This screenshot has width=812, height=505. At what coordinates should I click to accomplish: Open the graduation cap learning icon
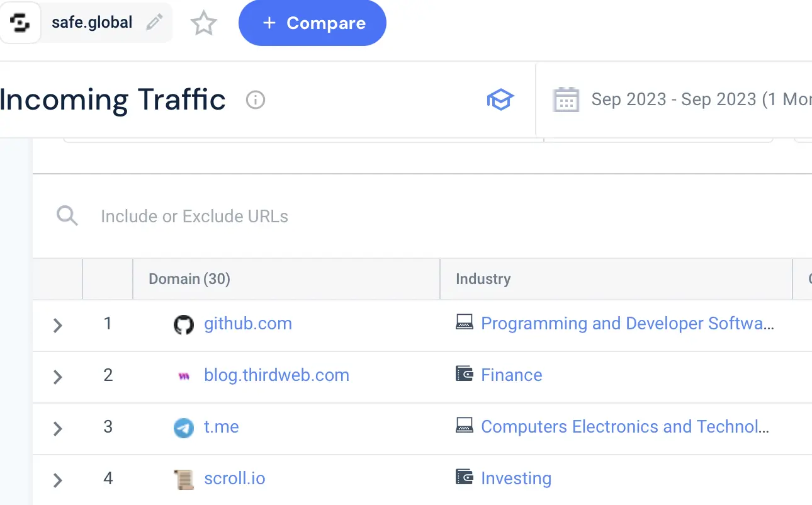point(500,99)
